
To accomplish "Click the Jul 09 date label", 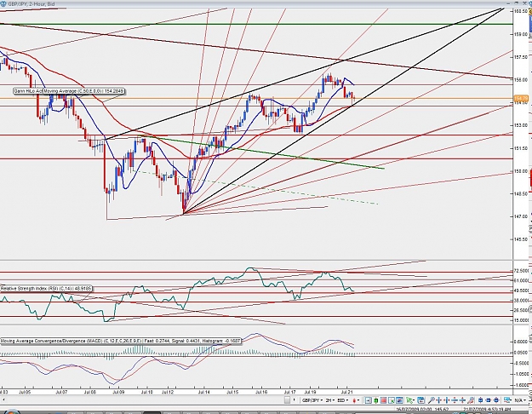I will click(118, 392).
